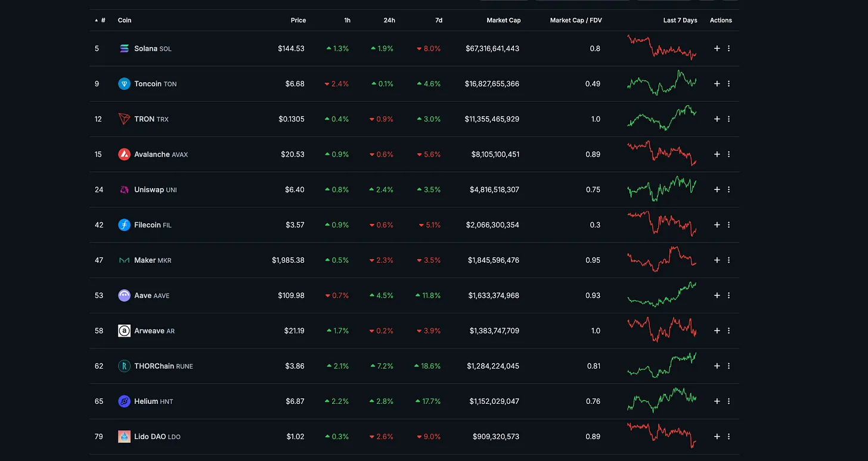
Task: Click the Aave coin logo icon
Action: [x=124, y=295]
